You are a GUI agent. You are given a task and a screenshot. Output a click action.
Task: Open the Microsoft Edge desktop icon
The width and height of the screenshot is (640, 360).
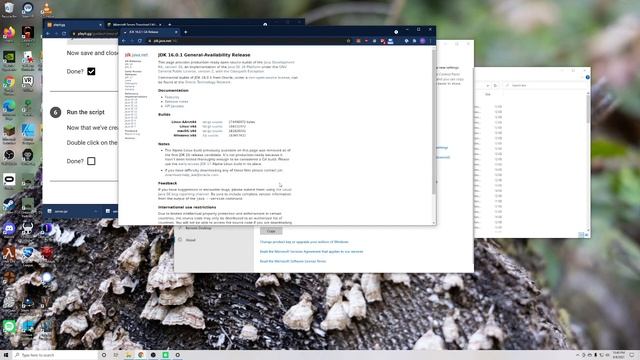[x=9, y=109]
